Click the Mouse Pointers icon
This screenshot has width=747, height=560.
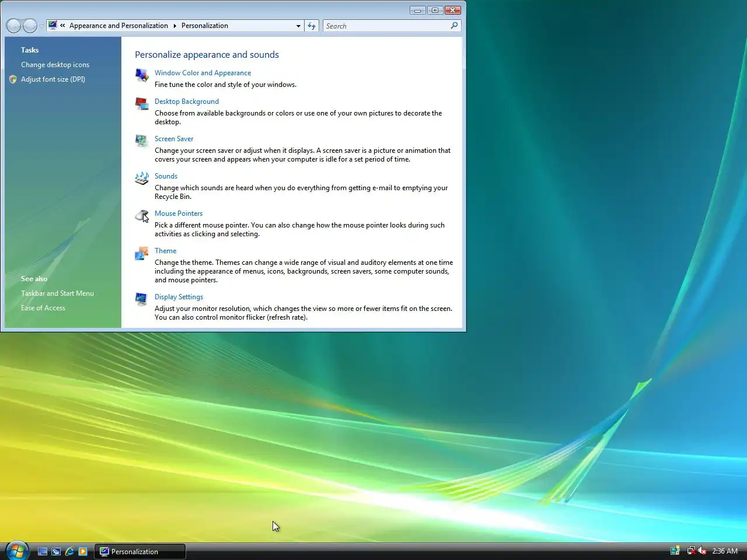(142, 216)
